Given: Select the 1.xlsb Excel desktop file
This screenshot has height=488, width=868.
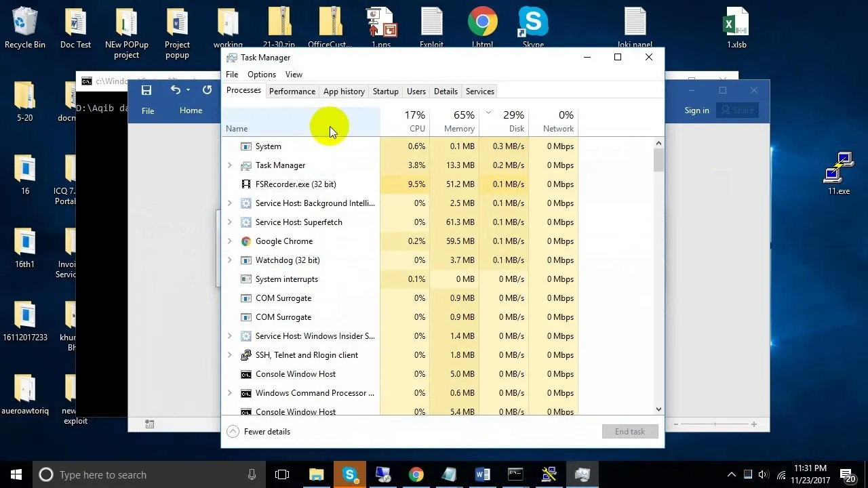Looking at the screenshot, I should point(736,28).
